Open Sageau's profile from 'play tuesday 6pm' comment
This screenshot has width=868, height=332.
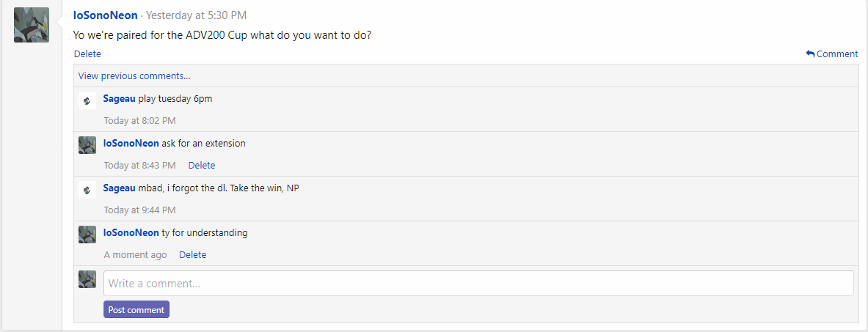pyautogui.click(x=119, y=98)
